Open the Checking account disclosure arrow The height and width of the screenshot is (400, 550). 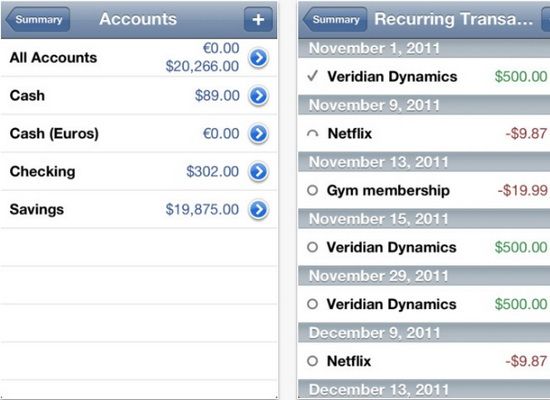(259, 172)
